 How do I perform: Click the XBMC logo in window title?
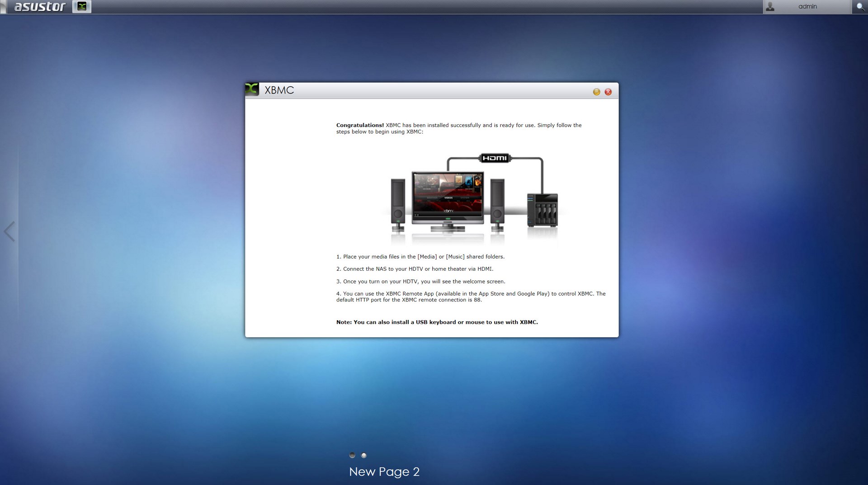point(252,89)
